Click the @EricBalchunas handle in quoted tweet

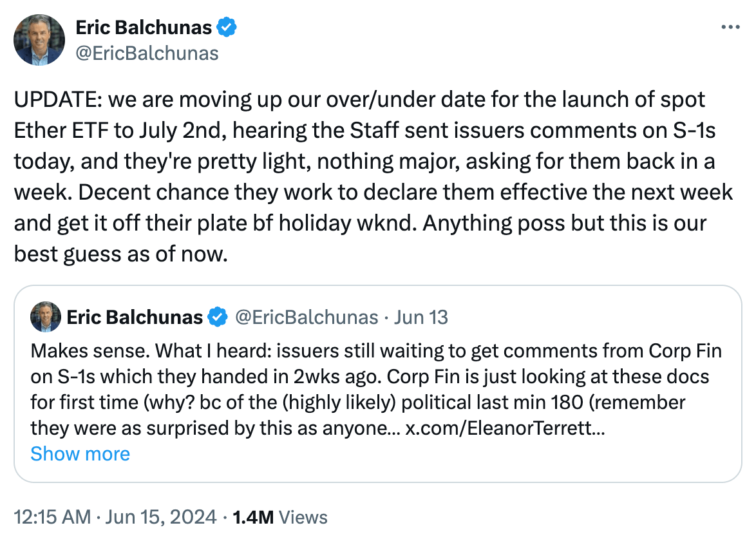pos(306,318)
